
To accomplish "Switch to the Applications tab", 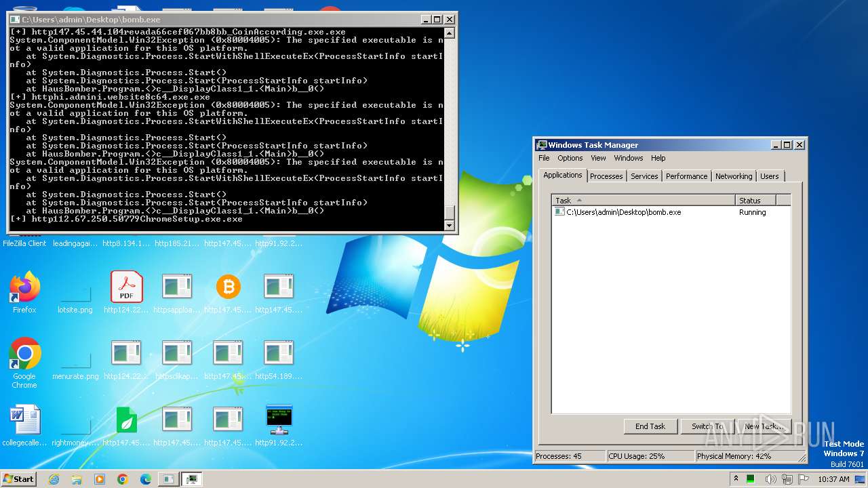I will click(563, 175).
